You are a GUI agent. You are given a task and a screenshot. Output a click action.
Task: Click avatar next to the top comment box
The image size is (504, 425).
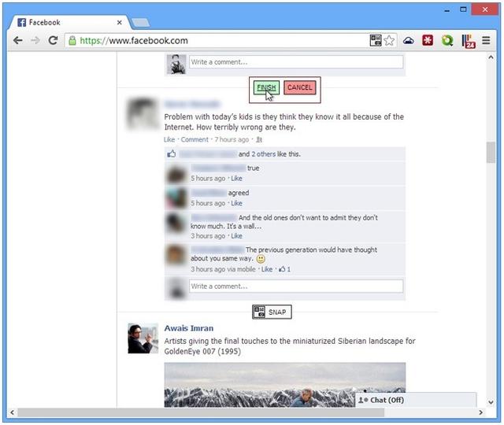(x=176, y=65)
